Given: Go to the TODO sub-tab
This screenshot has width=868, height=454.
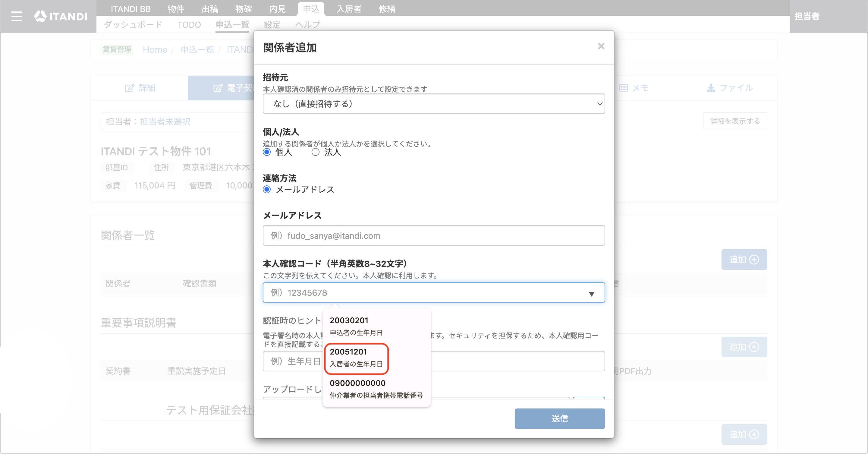Looking at the screenshot, I should click(x=189, y=25).
